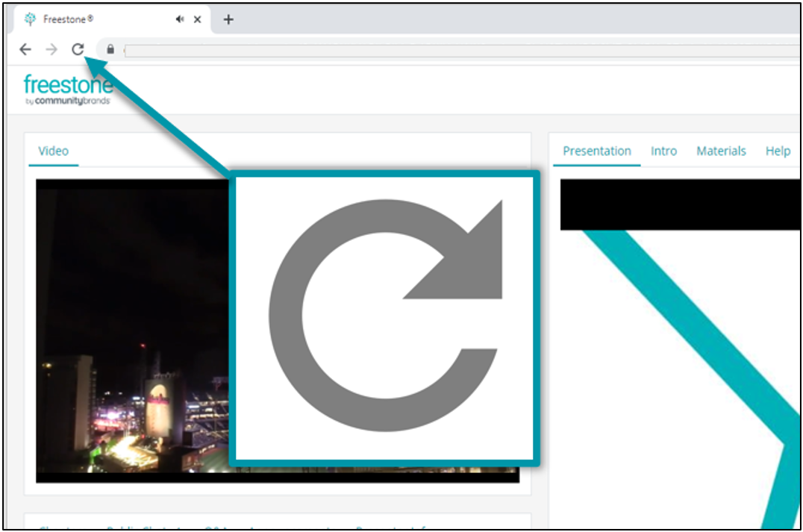The width and height of the screenshot is (803, 532).
Task: Click the browser forward arrow button
Action: pyautogui.click(x=51, y=49)
